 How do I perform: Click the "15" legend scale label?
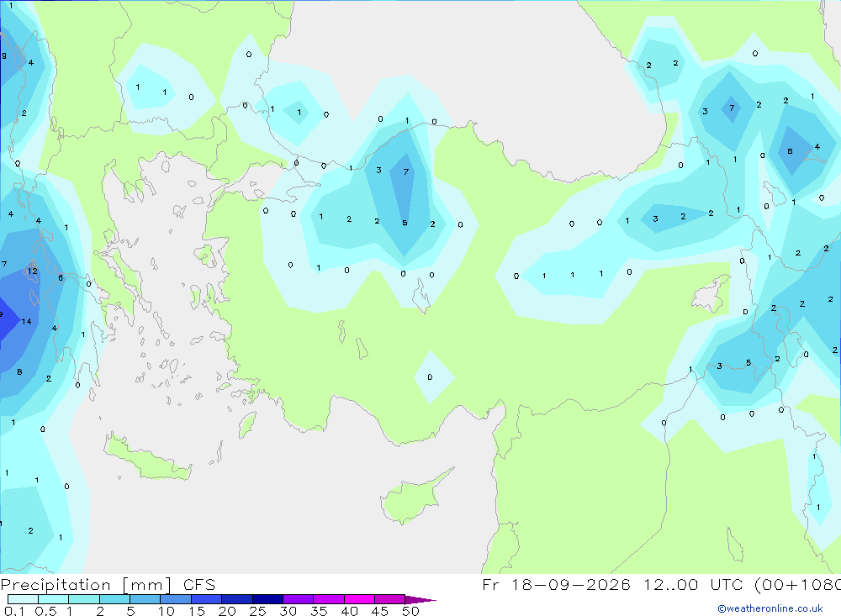coord(197,611)
